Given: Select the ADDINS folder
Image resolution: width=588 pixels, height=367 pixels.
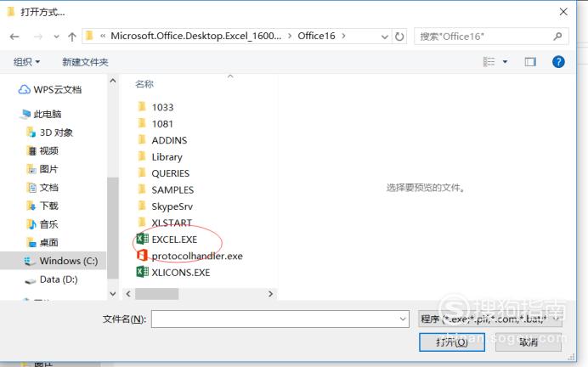Looking at the screenshot, I should coord(162,140).
